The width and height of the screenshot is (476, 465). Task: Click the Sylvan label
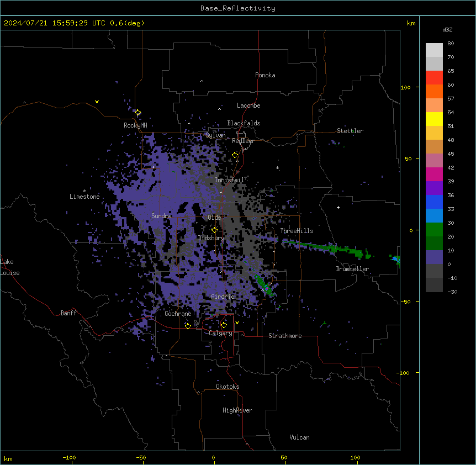pos(215,135)
